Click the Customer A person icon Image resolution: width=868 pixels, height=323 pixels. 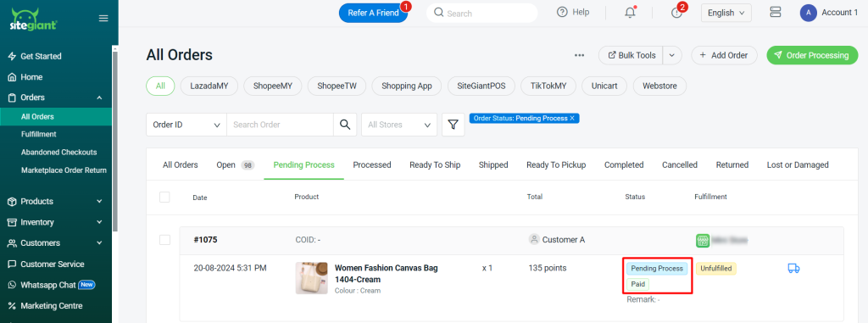[x=534, y=239]
